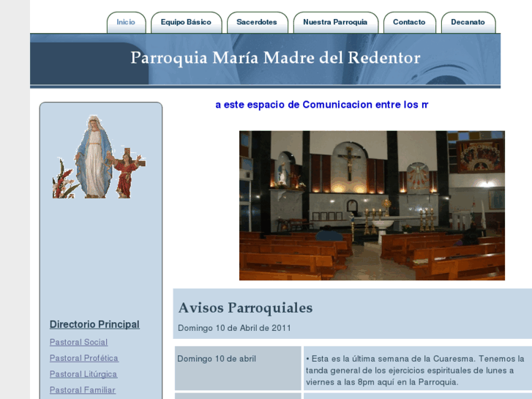Open the Decanato tab
Viewport: 532px width, 399px height.
pyautogui.click(x=468, y=23)
